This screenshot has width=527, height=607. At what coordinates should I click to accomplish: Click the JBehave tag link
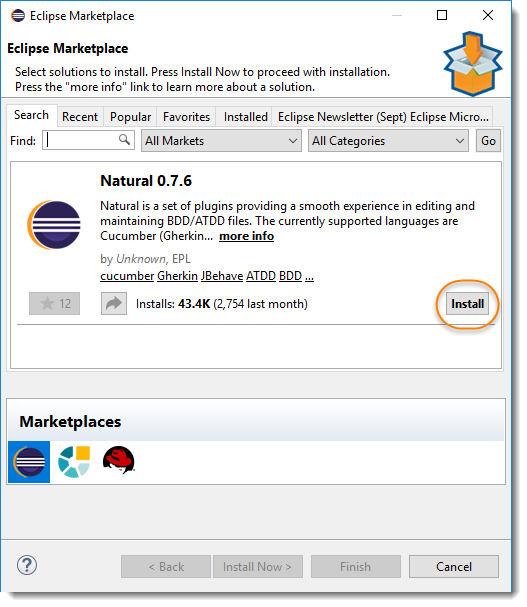coord(222,276)
